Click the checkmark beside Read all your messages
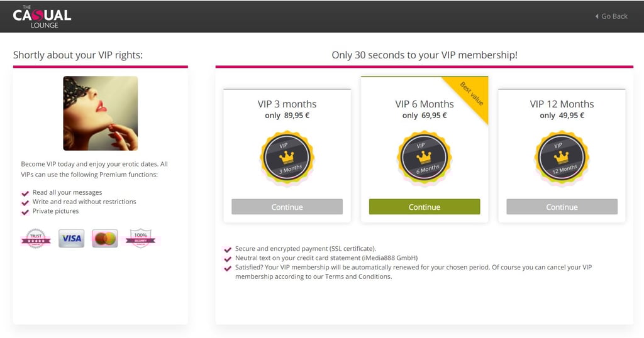This screenshot has height=338, width=644. tap(25, 194)
